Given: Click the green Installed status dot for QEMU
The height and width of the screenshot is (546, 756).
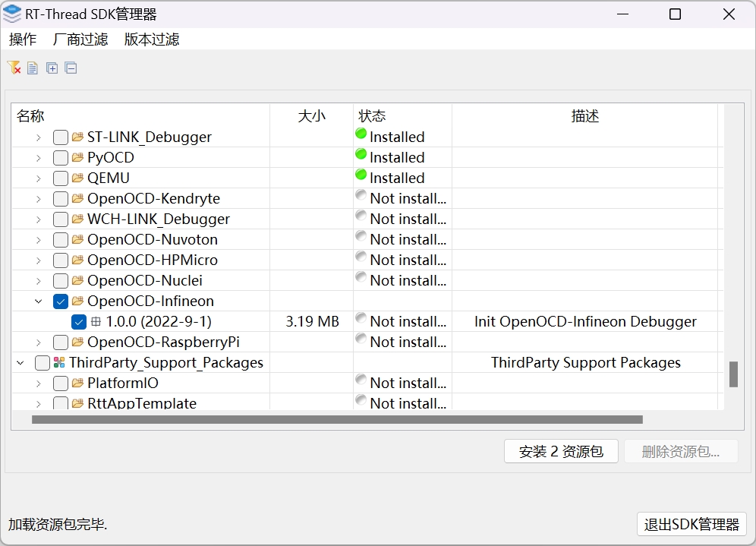Looking at the screenshot, I should coord(361,175).
